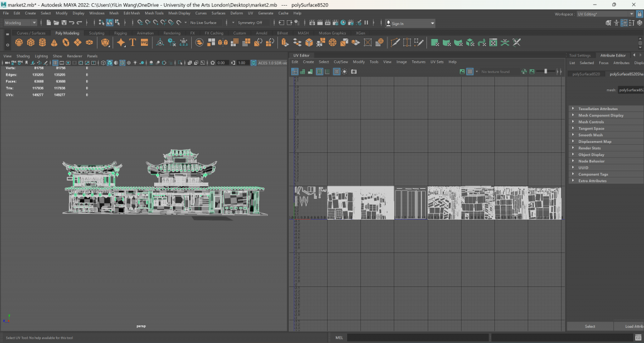644x343 pixels.
Task: Expand the Smooth Mesh section
Action: point(573,135)
